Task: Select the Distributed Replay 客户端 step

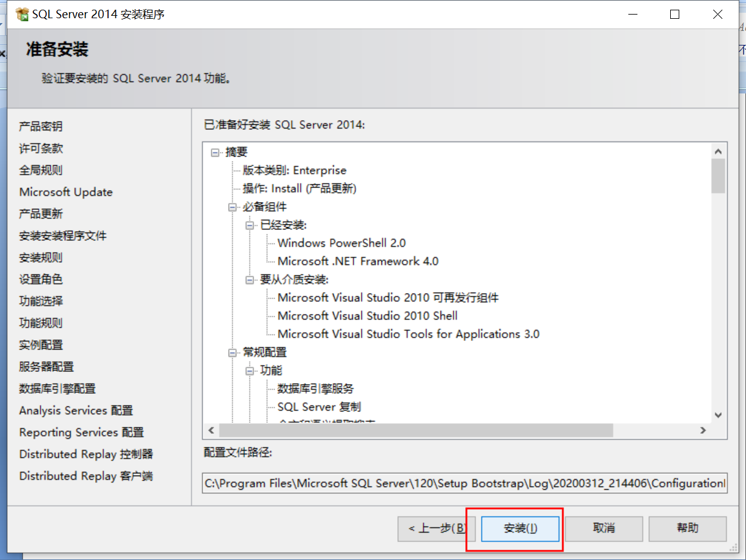Action: [86, 476]
